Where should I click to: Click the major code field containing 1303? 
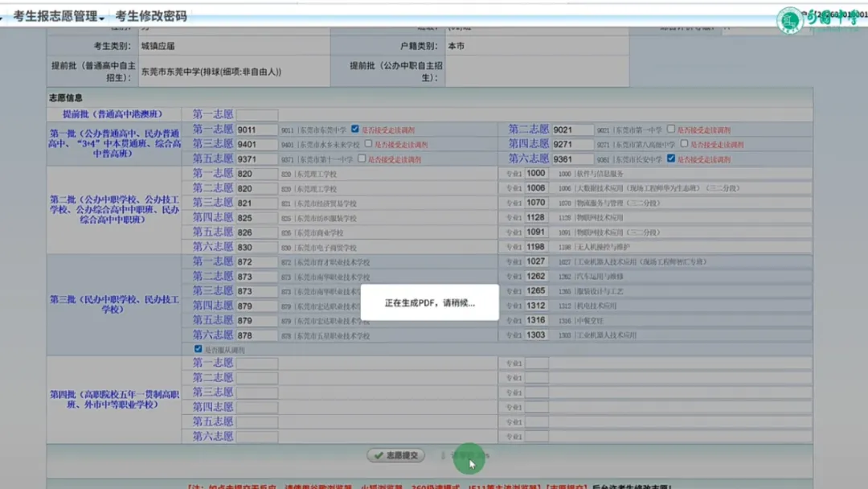coord(536,335)
